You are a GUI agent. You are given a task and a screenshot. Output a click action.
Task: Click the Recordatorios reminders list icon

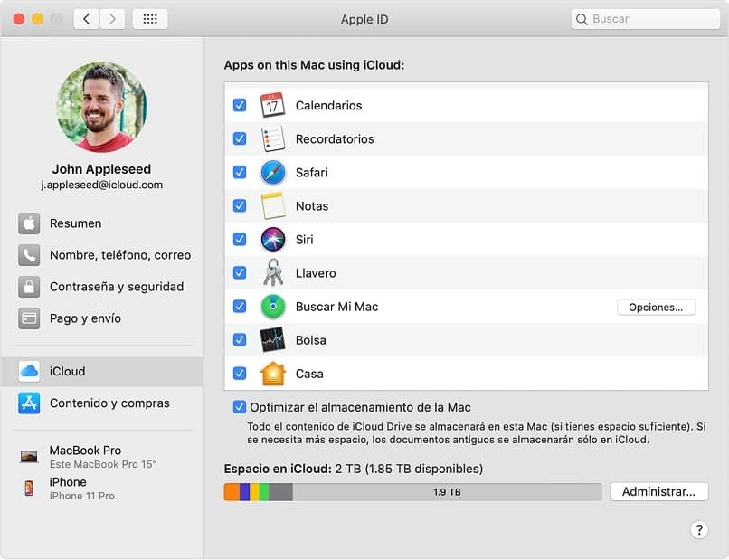pyautogui.click(x=272, y=138)
